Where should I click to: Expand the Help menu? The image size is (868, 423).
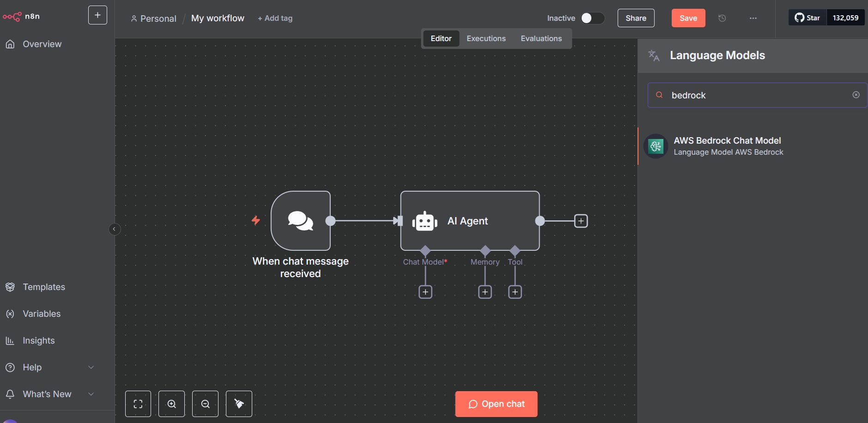50,367
